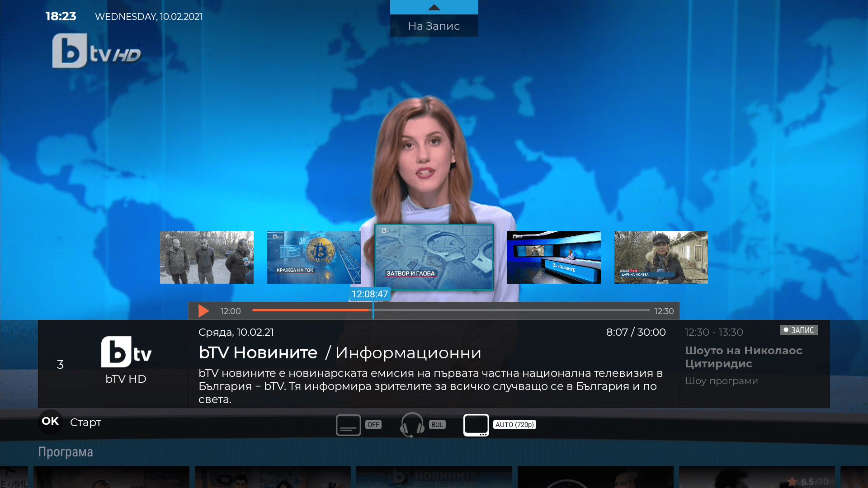Viewport: 868px width, 488px height.
Task: Open next show Шоуто на Николаос Цитиридис
Action: [744, 357]
